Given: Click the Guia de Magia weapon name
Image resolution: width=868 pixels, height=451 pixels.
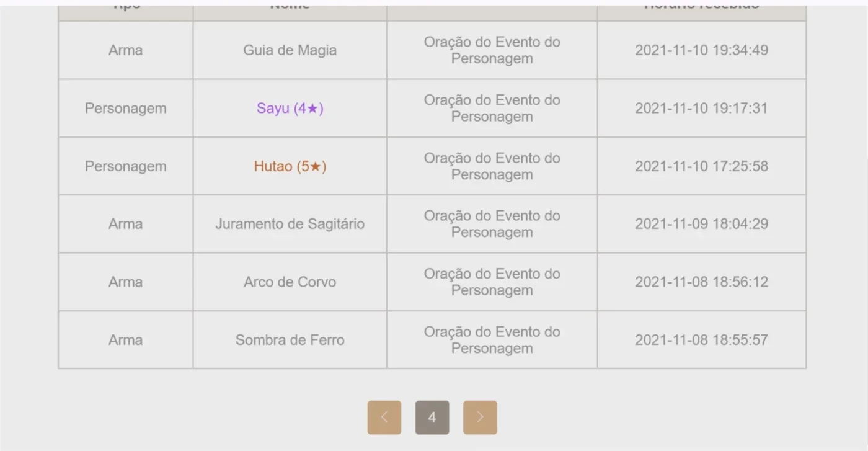Looking at the screenshot, I should point(290,50).
